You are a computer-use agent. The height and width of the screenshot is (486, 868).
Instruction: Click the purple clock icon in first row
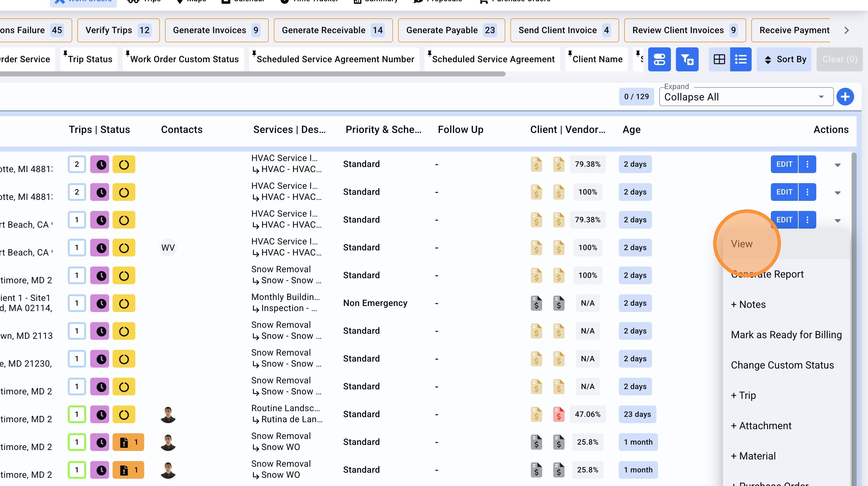tap(100, 164)
